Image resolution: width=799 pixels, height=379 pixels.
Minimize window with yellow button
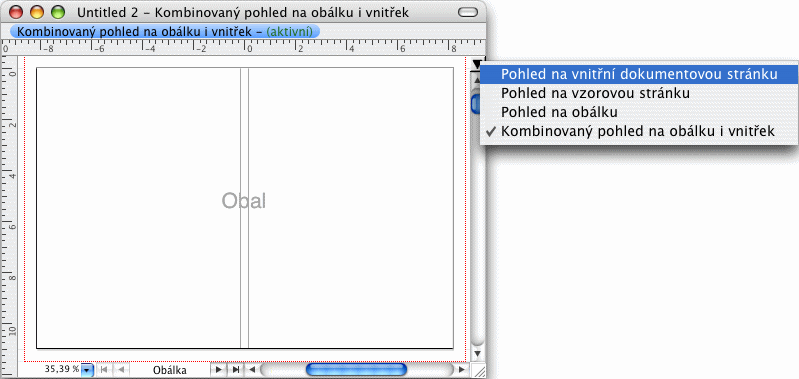point(38,12)
